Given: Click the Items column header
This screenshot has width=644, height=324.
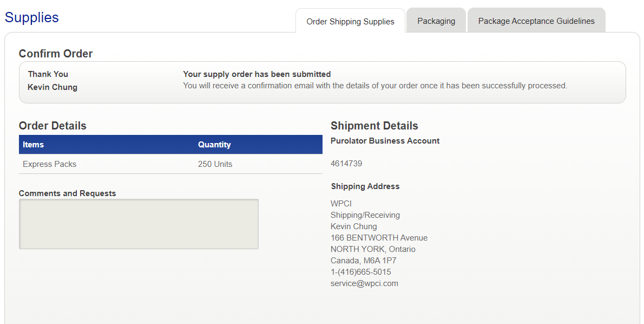Looking at the screenshot, I should click(x=34, y=145).
